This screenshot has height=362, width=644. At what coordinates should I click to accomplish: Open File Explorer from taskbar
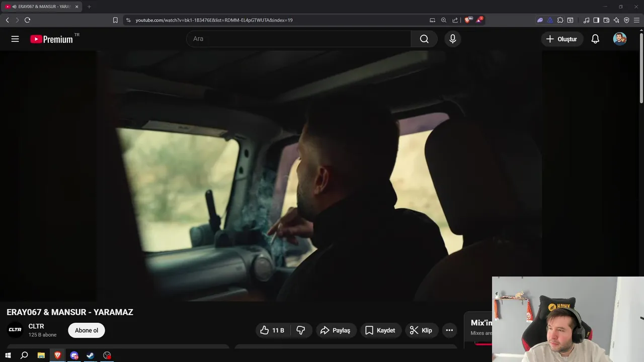point(41,355)
